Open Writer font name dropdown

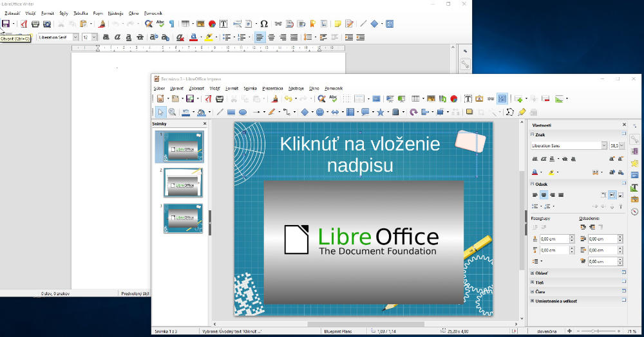coord(75,37)
